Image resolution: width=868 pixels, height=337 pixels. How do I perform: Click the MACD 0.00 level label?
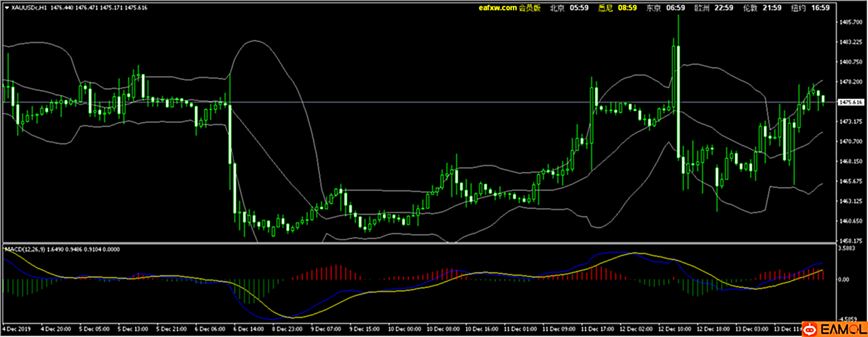pos(844,280)
